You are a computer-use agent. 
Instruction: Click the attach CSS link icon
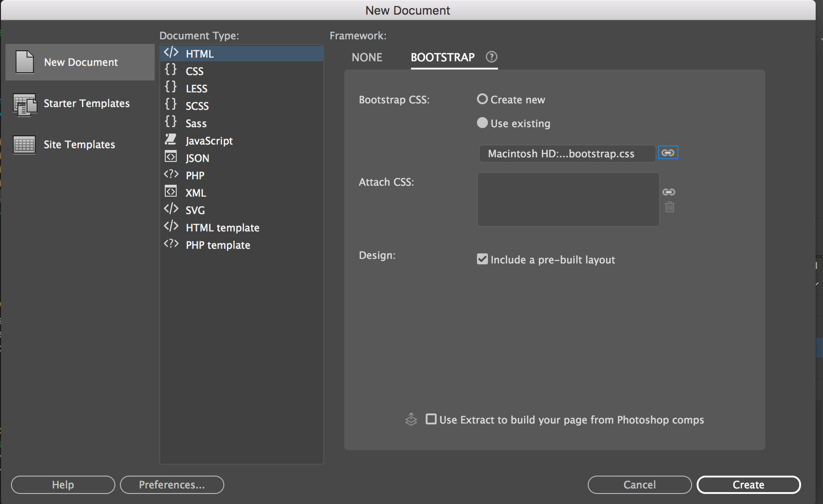(x=669, y=192)
